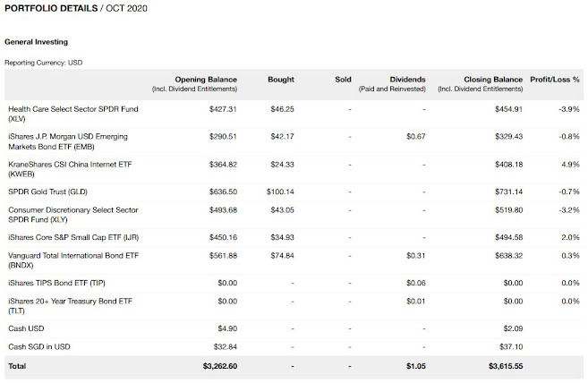This screenshot has height=383, width=588.
Task: Click the Sold column header
Action: click(343, 80)
